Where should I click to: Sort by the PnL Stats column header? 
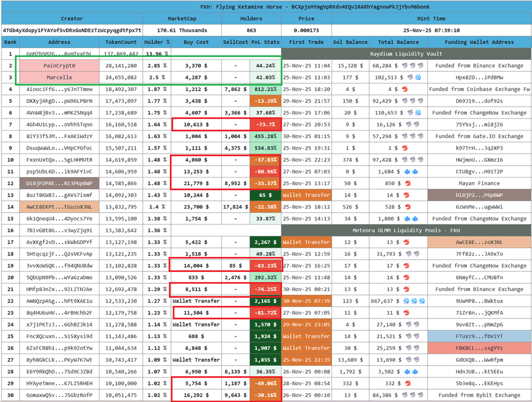265,42
